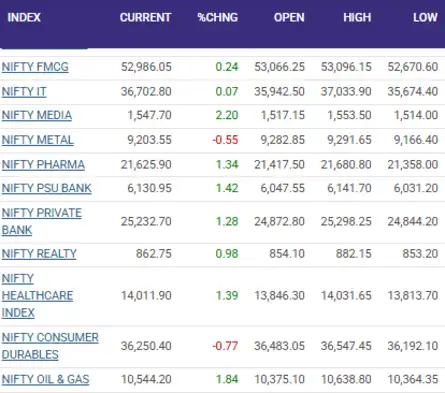Screen dimensions: 445x393
Task: Select current value 9,203.55 for NIFTY METAL
Action: [x=149, y=140]
